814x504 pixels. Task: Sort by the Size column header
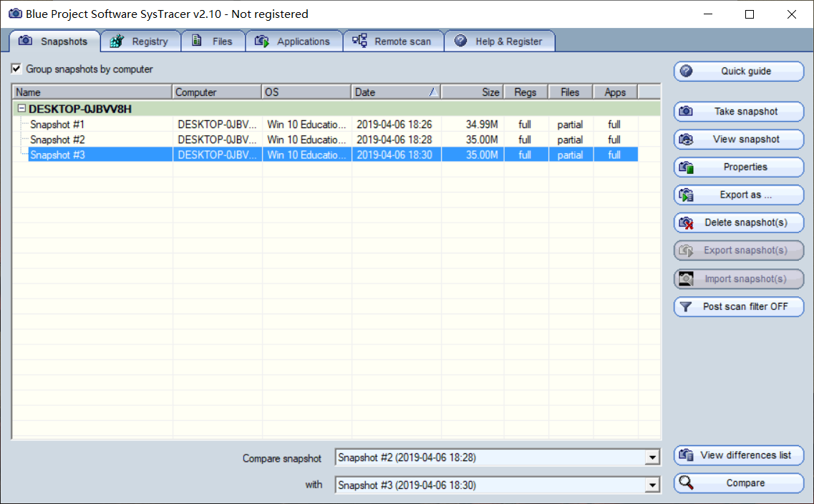point(473,92)
